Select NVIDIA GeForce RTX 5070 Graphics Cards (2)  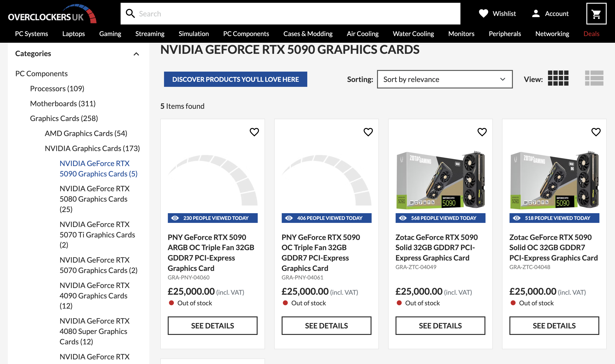coord(98,265)
